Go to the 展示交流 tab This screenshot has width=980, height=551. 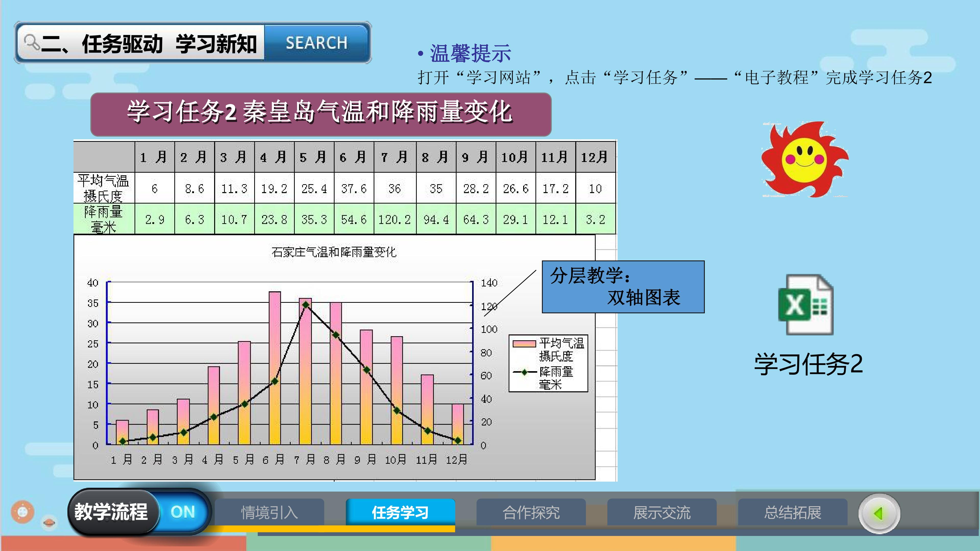pos(662,512)
